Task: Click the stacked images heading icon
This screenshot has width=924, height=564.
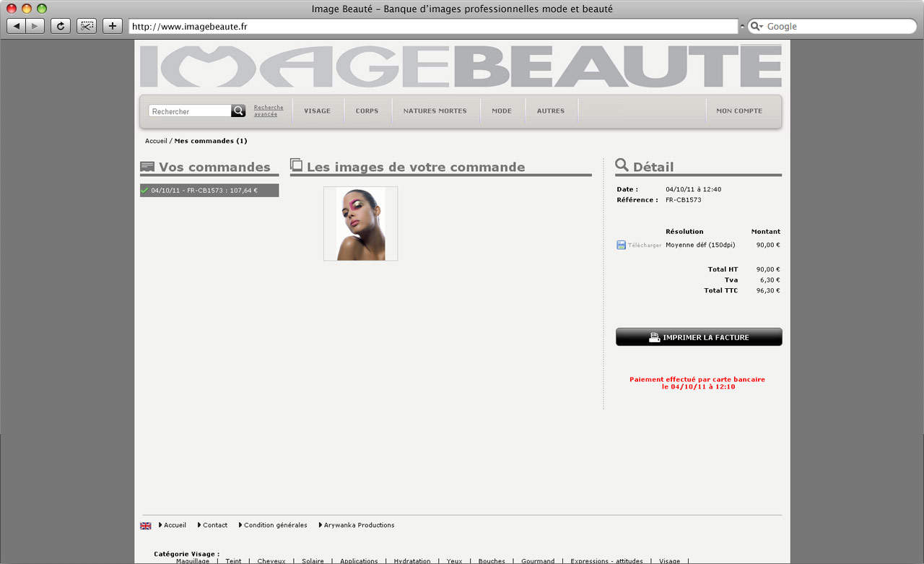Action: pyautogui.click(x=296, y=165)
